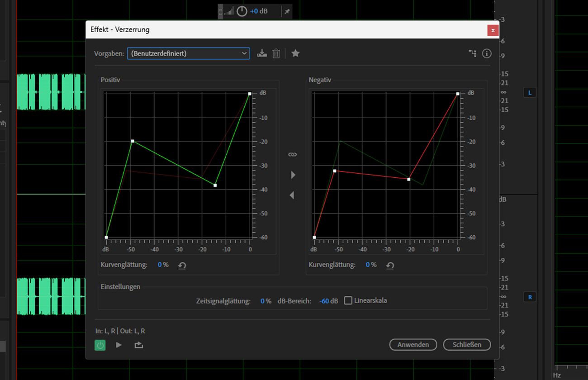This screenshot has width=588, height=380.
Task: Click the Schließen button
Action: 467,345
